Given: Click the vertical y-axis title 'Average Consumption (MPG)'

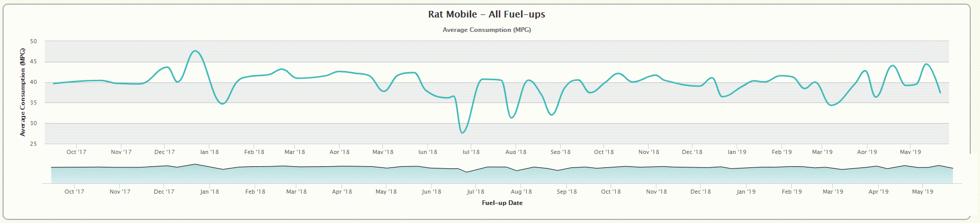Looking at the screenshot, I should 23,92.
